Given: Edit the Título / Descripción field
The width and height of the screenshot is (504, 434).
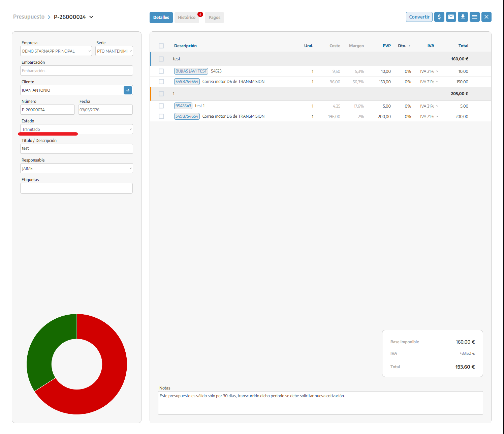Looking at the screenshot, I should tap(76, 149).
